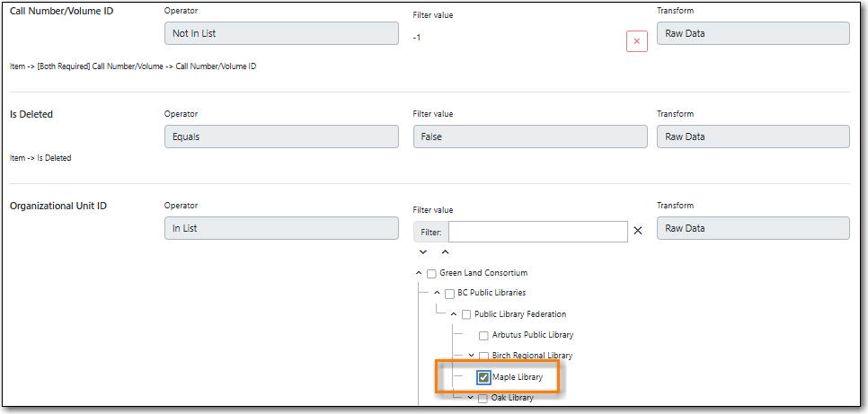The width and height of the screenshot is (868, 414).
Task: Collapse all org unit tree nodes
Action: point(444,252)
